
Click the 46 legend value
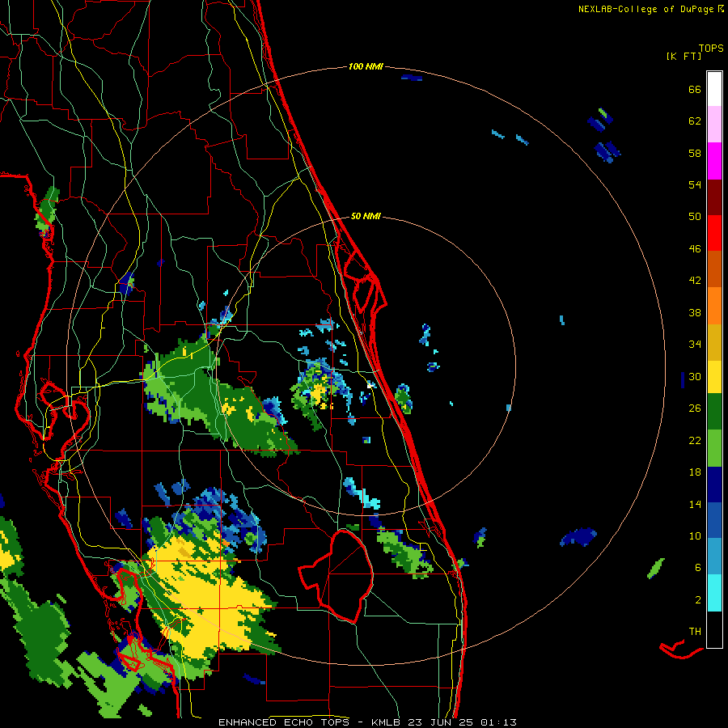coord(695,248)
